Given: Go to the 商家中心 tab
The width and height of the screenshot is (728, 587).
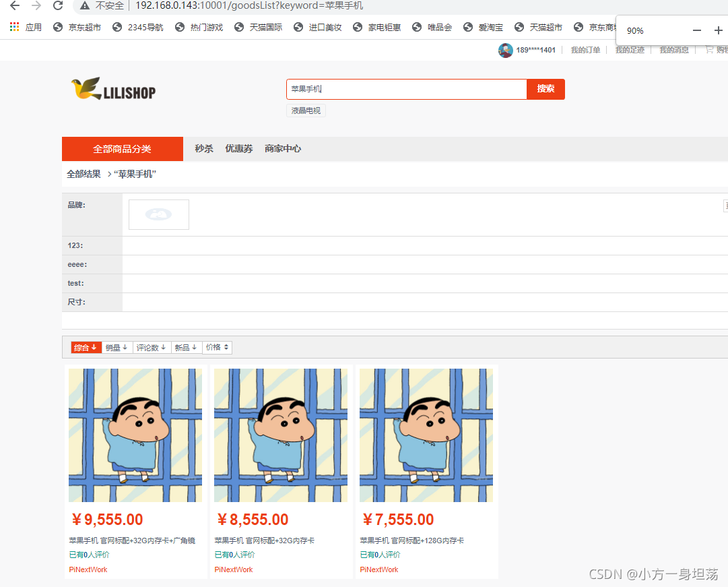Looking at the screenshot, I should tap(283, 149).
